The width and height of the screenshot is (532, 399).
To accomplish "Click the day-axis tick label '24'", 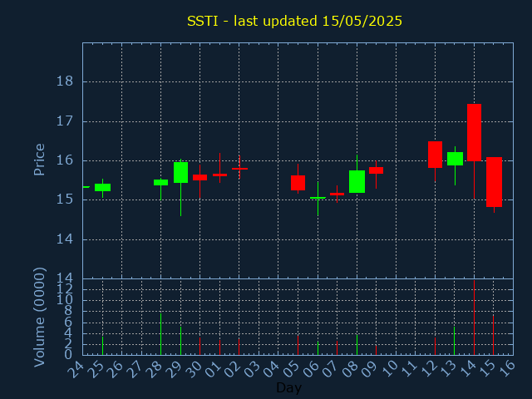I will (x=76, y=369).
